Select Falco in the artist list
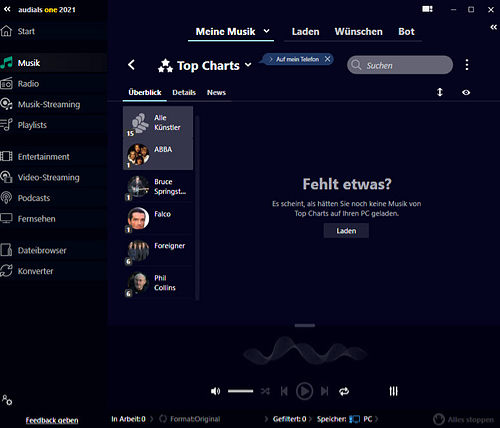 (x=158, y=218)
